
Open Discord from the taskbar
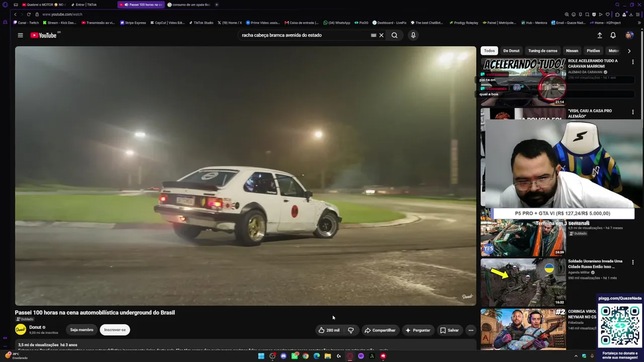(283, 356)
